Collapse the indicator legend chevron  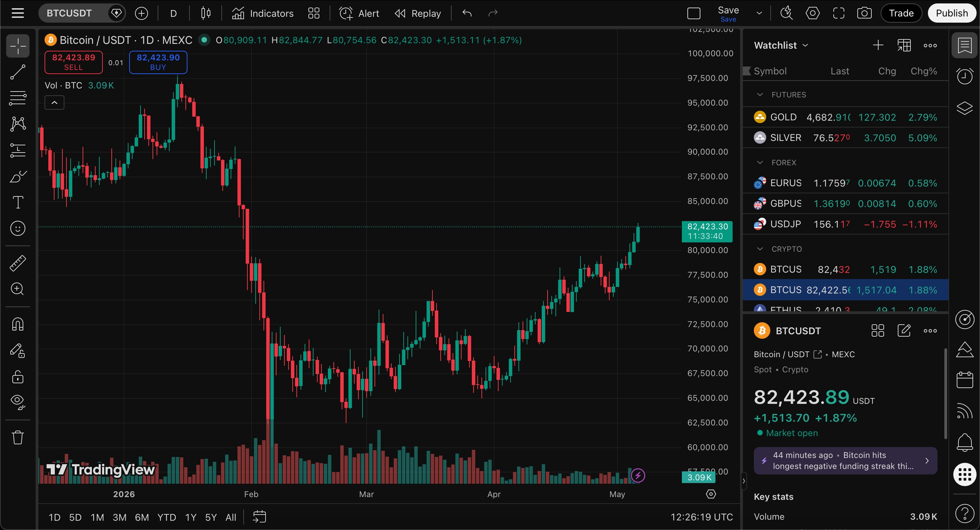[54, 103]
